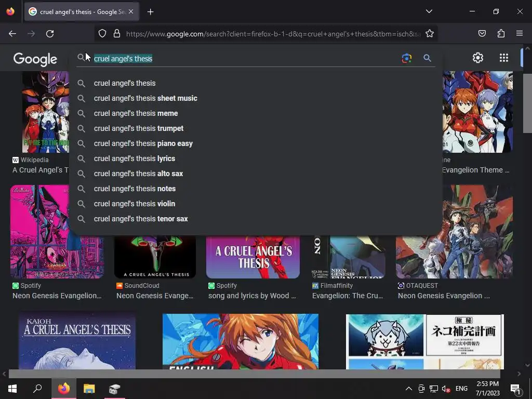Open the network tray icon
This screenshot has width=532, height=399.
point(434,389)
